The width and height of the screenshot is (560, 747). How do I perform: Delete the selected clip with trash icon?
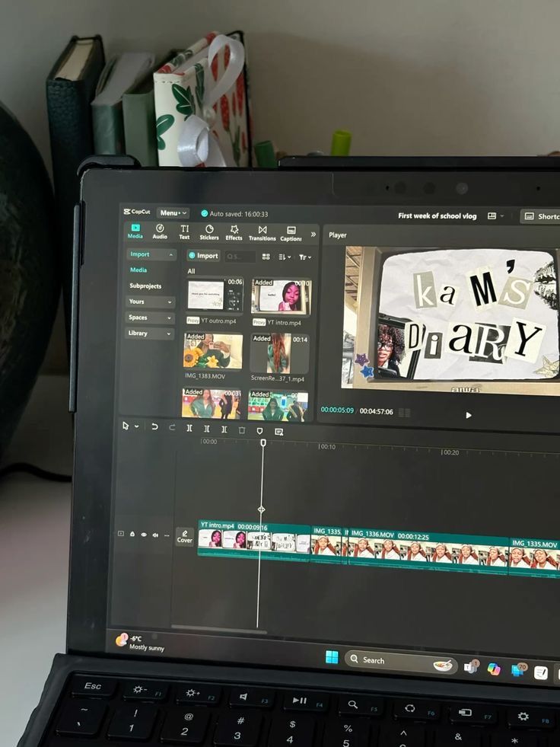tap(242, 430)
